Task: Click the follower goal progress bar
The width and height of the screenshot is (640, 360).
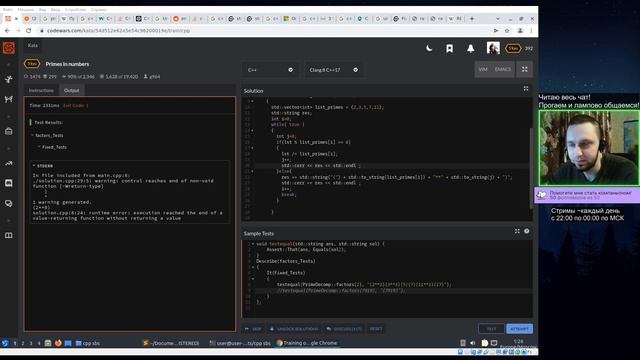Action: (x=587, y=195)
